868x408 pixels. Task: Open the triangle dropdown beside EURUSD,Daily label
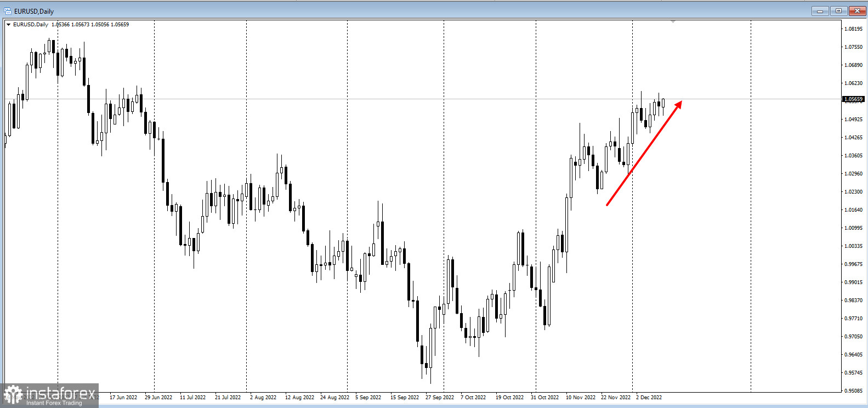[8, 25]
